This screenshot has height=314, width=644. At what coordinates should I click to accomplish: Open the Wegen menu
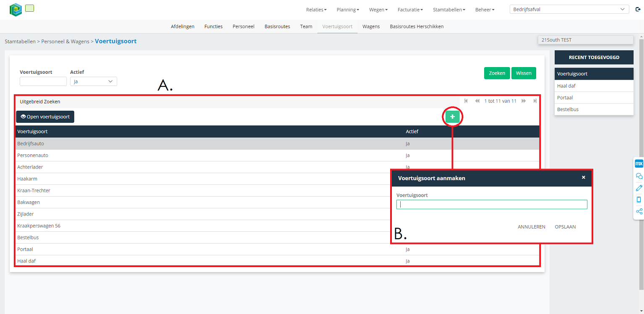pos(378,10)
